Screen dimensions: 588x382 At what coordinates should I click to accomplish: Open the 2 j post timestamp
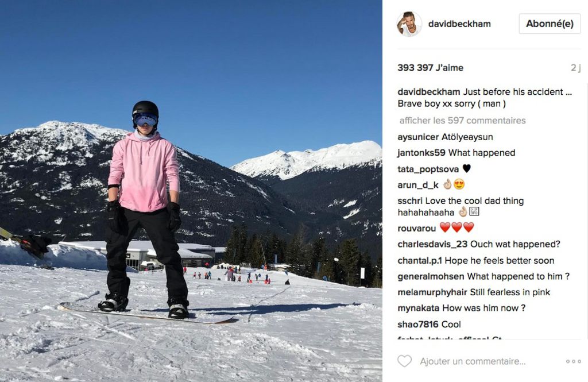[x=575, y=68]
